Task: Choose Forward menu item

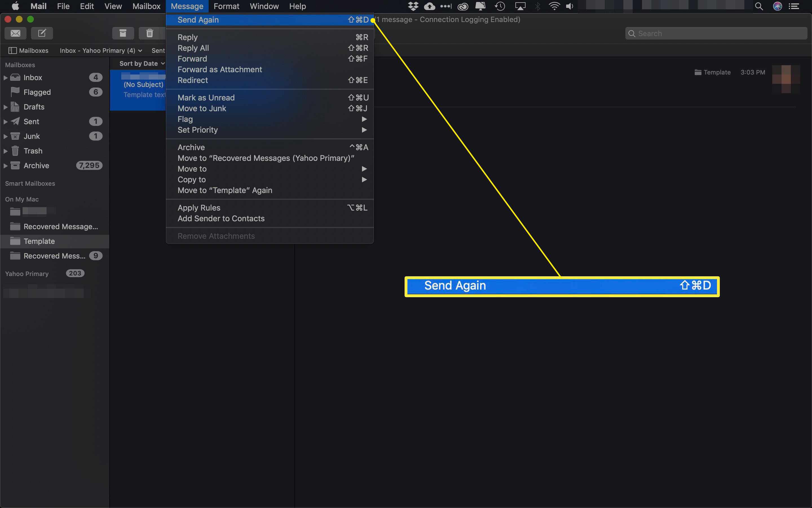Action: tap(270, 59)
